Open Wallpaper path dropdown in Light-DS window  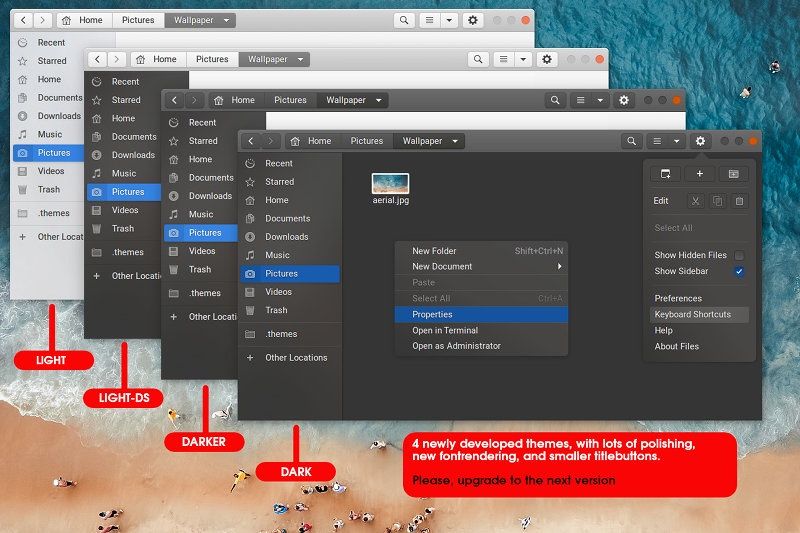click(x=301, y=59)
